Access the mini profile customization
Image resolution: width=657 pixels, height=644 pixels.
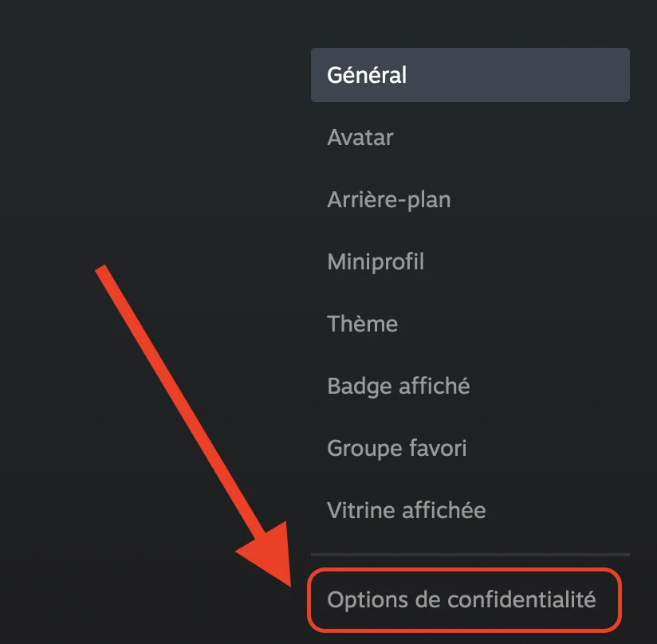pyautogui.click(x=375, y=261)
